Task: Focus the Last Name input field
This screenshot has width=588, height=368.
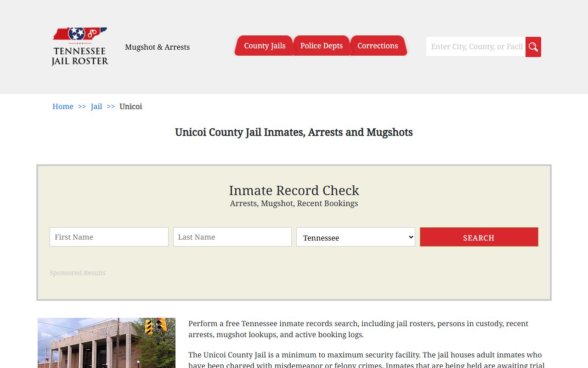Action: [232, 237]
